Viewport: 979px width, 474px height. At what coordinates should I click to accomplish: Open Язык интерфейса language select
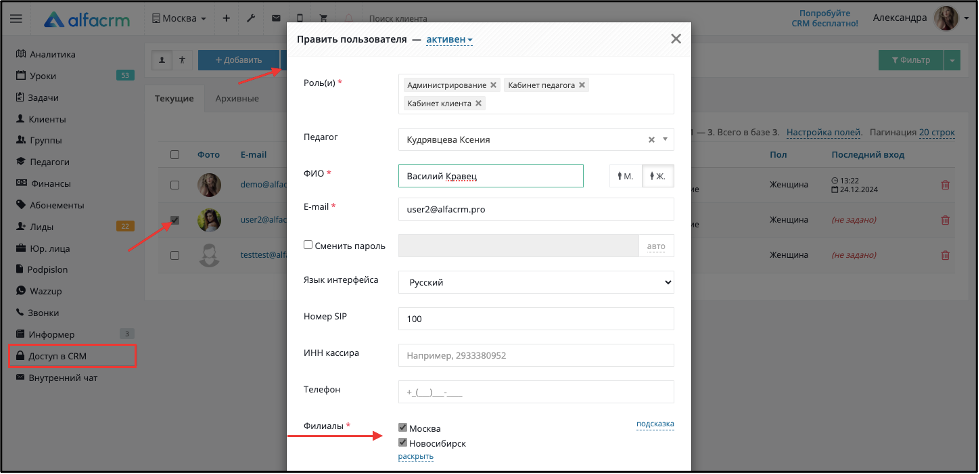coord(536,282)
